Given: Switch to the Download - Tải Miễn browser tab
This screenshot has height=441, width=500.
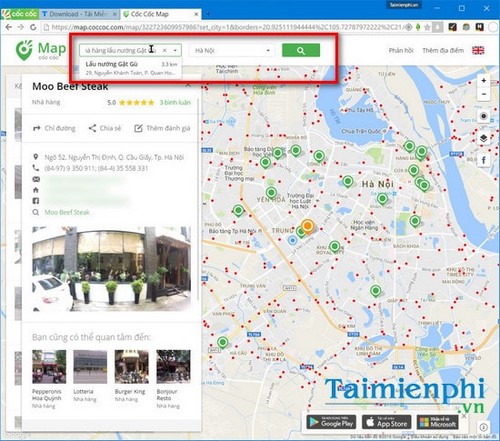Looking at the screenshot, I should coord(78,14).
